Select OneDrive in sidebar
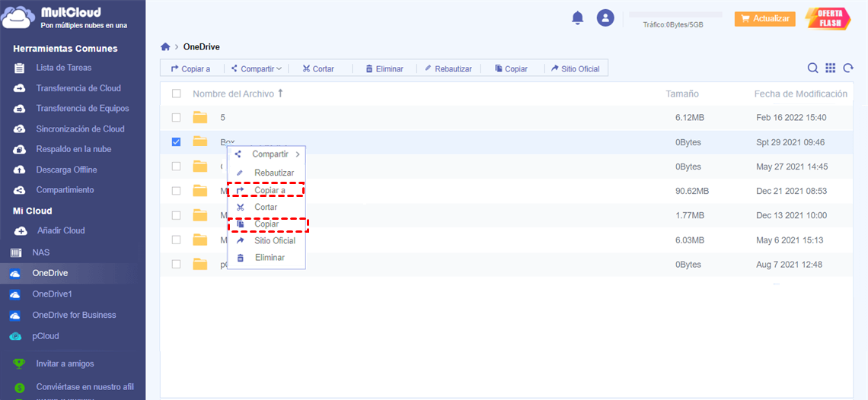Screen dimensions: 868x400 [x=49, y=273]
